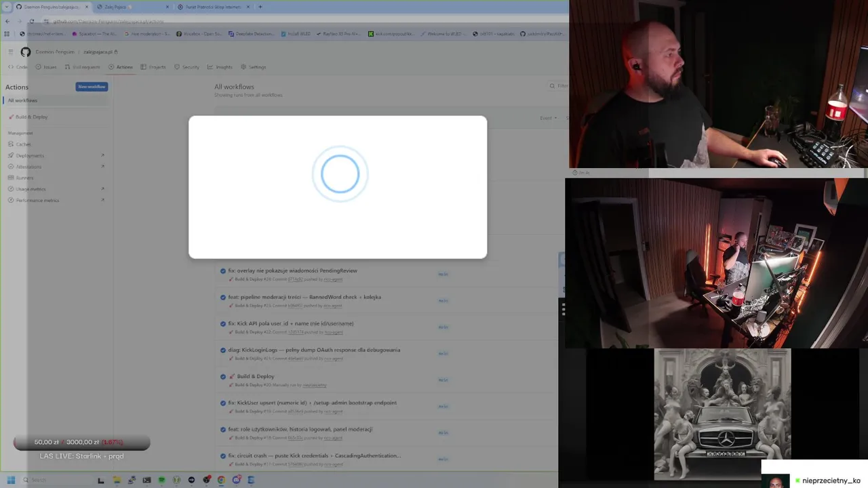Open run 'fix: Kick API pola user_id + name'
This screenshot has height=488, width=868.
pos(291,323)
